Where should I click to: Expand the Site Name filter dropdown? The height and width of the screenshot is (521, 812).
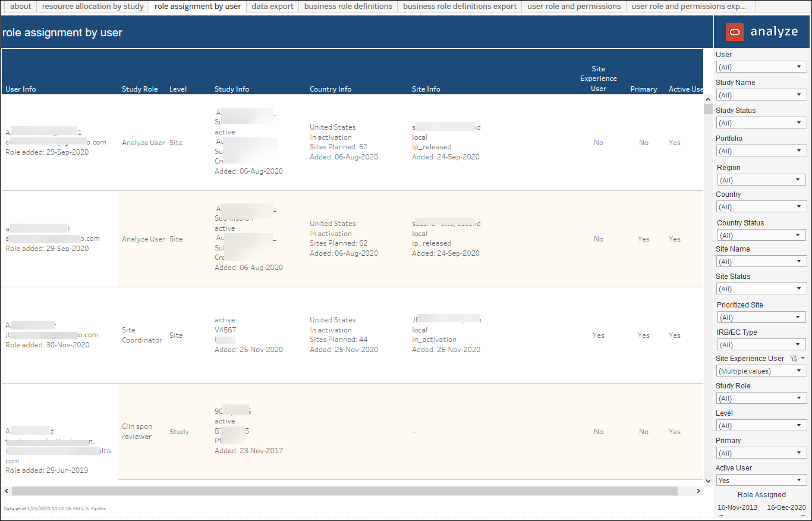[x=761, y=262]
